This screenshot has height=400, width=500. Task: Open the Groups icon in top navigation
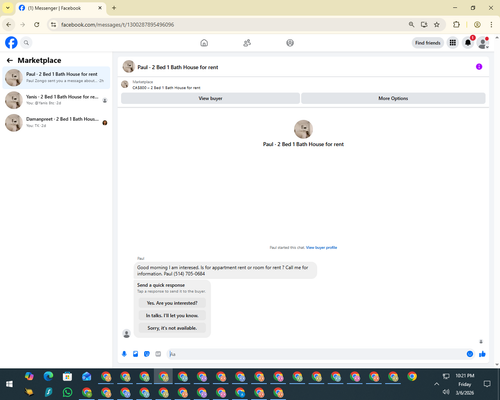[290, 43]
